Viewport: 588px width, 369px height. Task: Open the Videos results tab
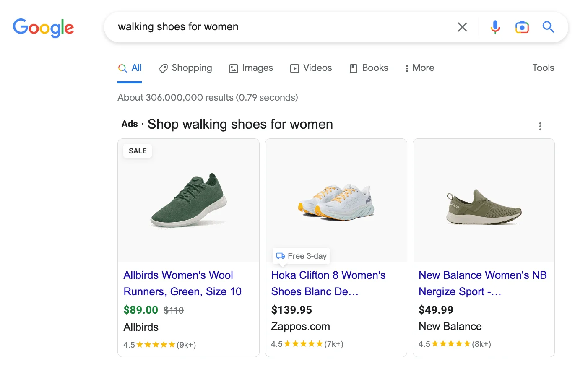point(311,68)
